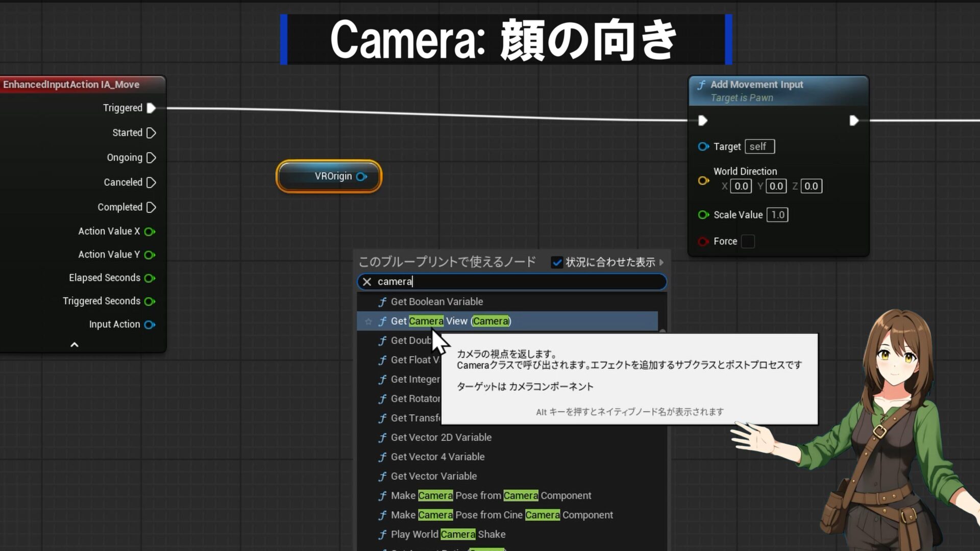The width and height of the screenshot is (980, 551).
Task: Click the VROrigin variable output pin
Action: [x=361, y=177]
